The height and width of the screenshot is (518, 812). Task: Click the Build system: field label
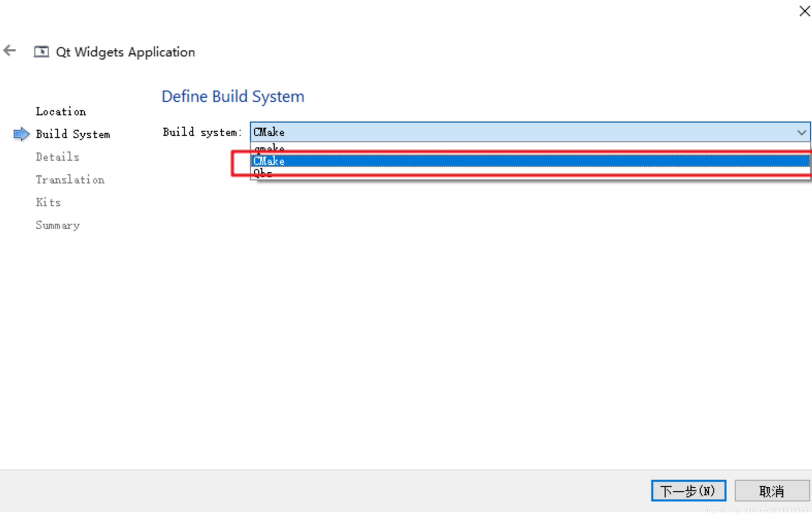tap(202, 132)
